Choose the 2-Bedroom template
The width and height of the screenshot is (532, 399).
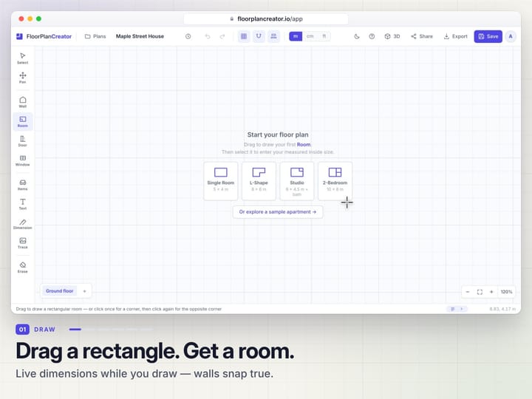[x=335, y=181]
